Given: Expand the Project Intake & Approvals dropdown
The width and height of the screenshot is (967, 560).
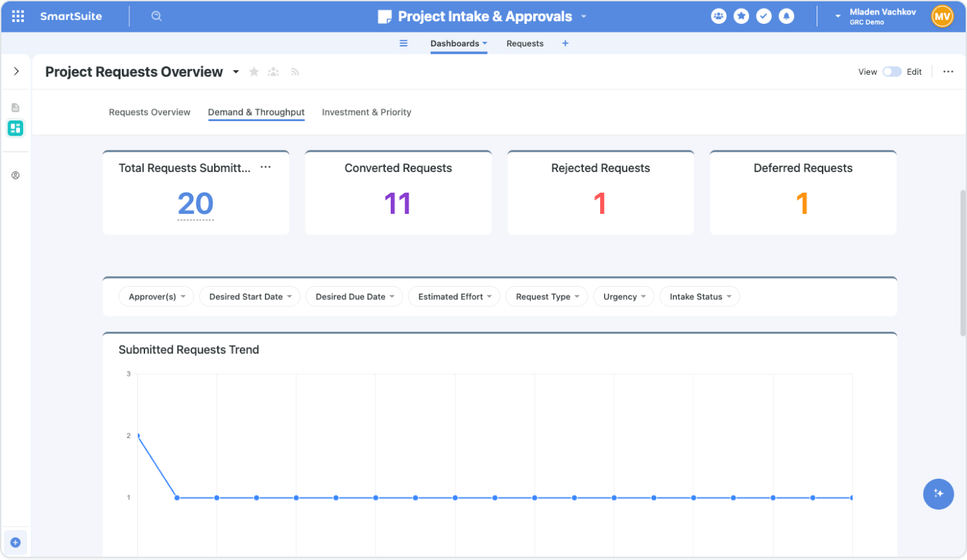Looking at the screenshot, I should [x=584, y=17].
